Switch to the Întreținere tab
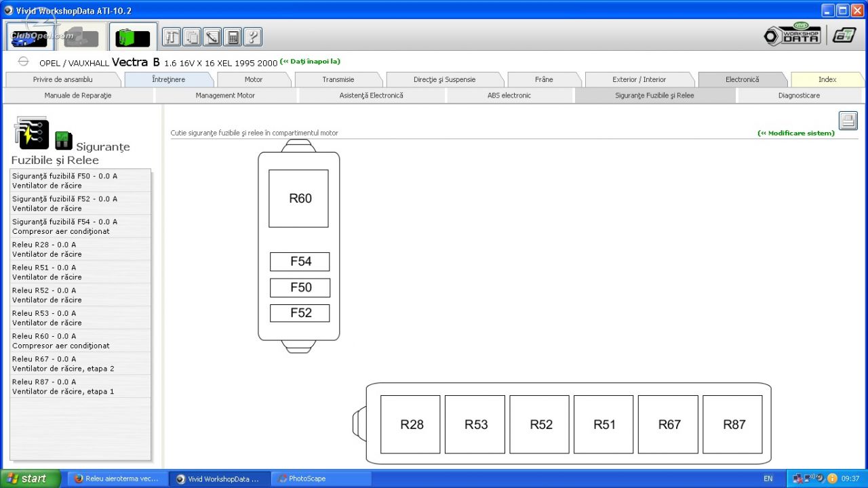The width and height of the screenshot is (868, 488). point(168,79)
